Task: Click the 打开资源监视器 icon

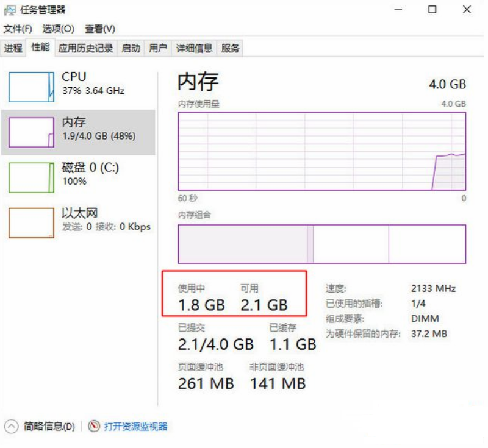Action: click(x=95, y=427)
